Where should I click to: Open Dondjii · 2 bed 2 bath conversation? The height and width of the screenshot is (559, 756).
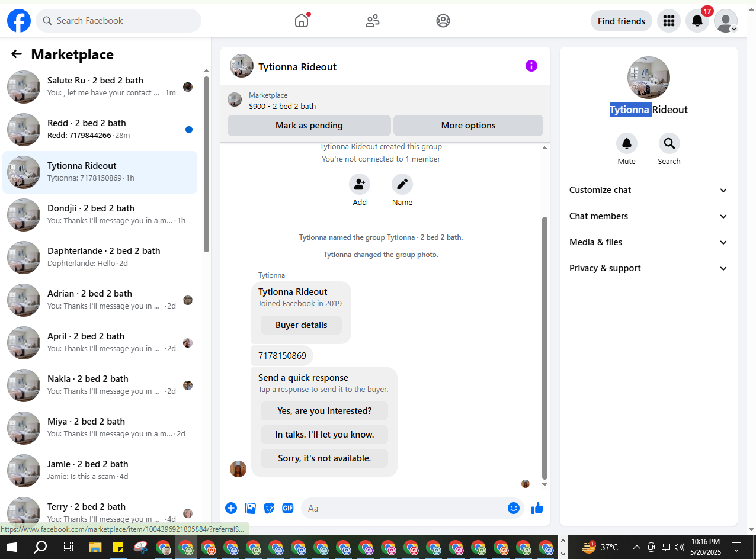[100, 215]
